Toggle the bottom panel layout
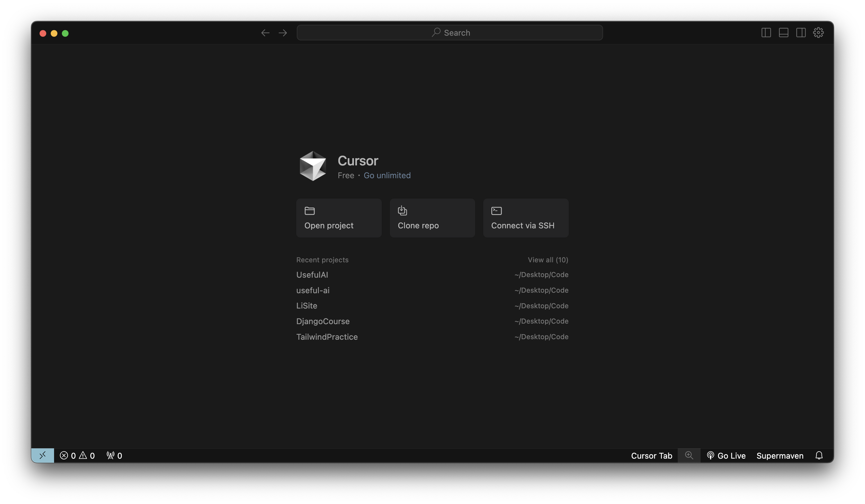The width and height of the screenshot is (865, 504). 783,32
